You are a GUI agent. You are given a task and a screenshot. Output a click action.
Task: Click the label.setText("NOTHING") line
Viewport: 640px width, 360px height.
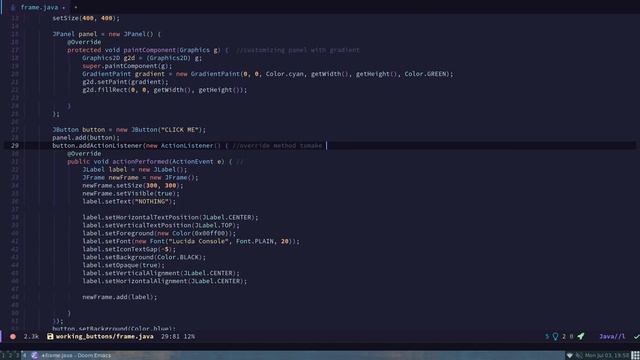point(129,201)
